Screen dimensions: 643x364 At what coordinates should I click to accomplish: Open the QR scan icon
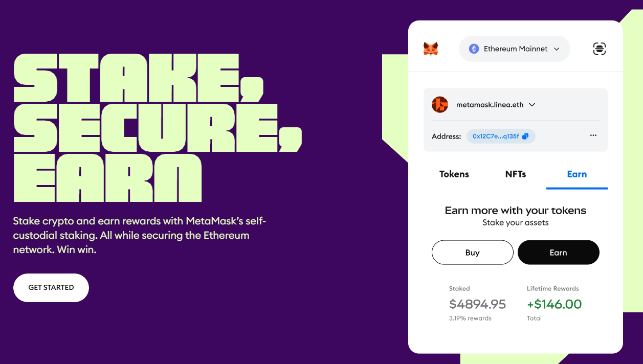point(600,49)
